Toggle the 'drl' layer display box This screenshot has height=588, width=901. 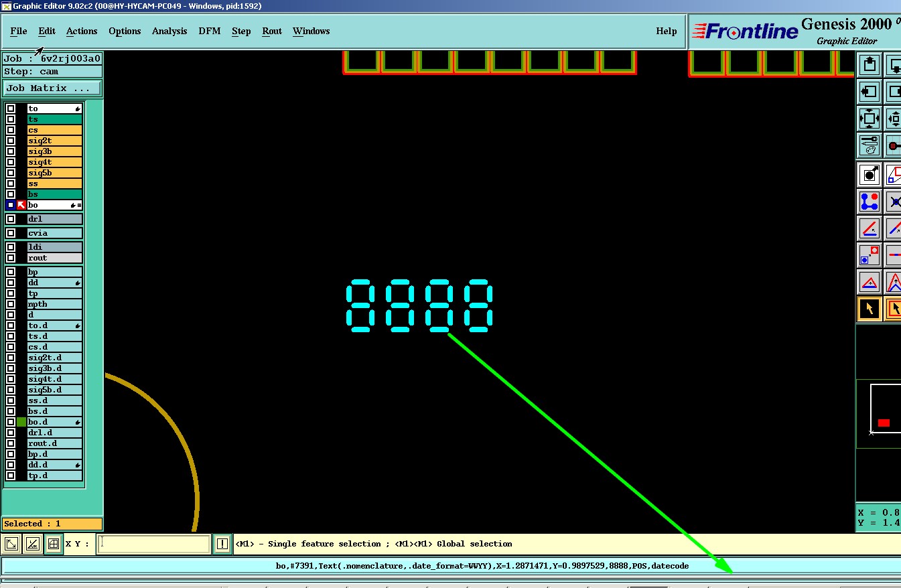[11, 219]
